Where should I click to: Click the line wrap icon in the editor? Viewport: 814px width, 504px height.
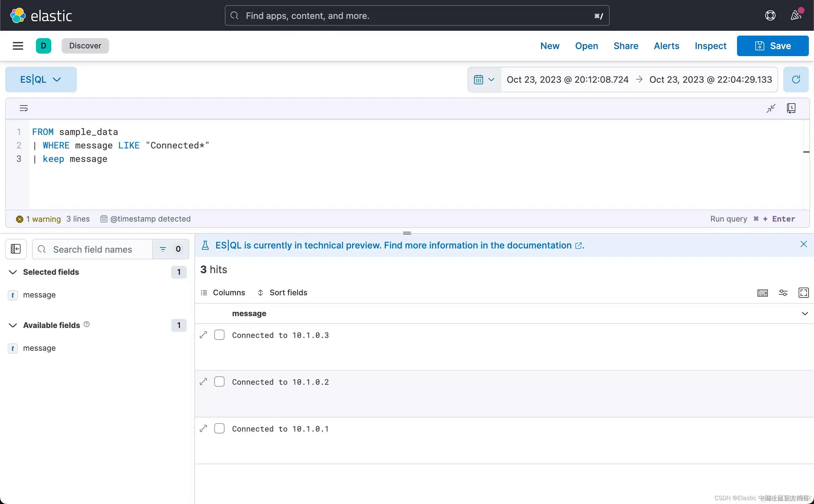(x=24, y=108)
